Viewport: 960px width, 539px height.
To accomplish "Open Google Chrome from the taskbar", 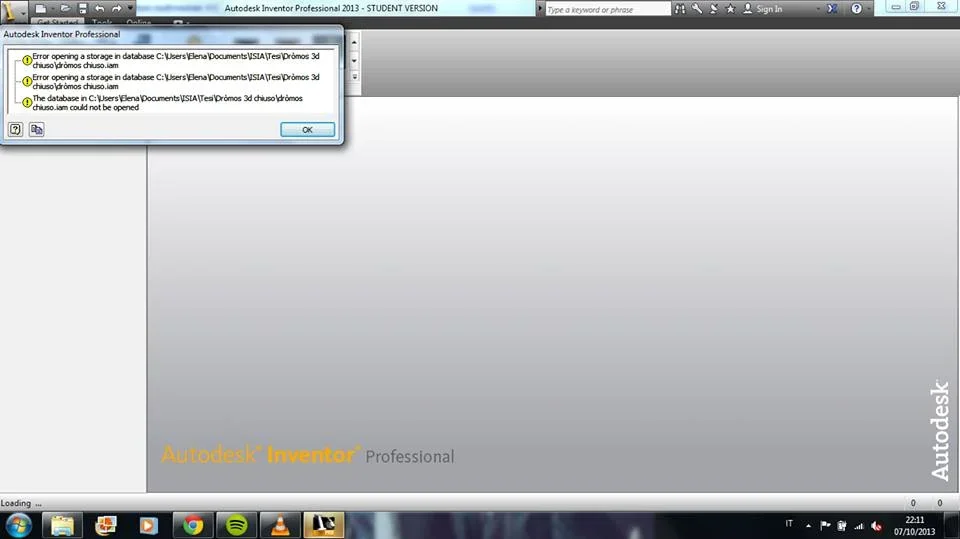I will pos(193,525).
